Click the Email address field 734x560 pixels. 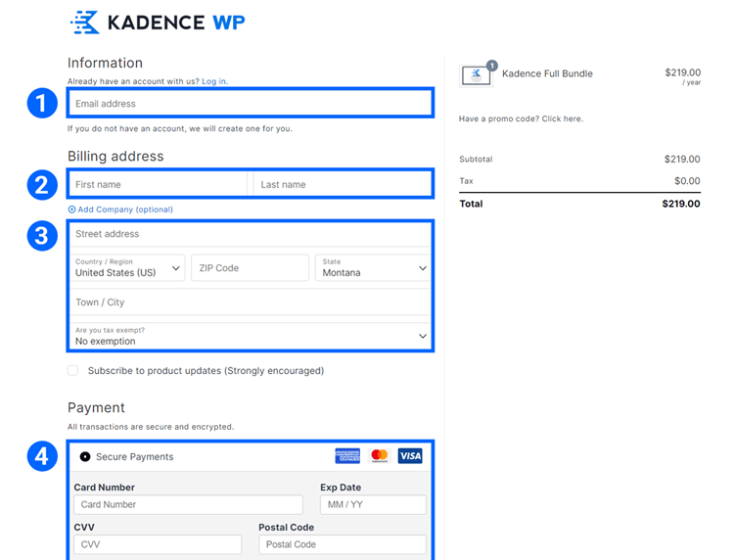(251, 103)
